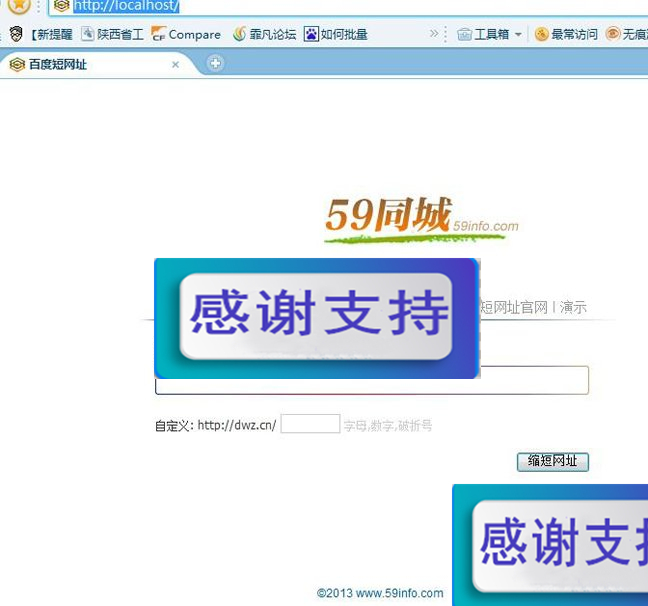Screen dimensions: 648x606
Task: Open the www.59info.com footer link
Action: pos(399,593)
